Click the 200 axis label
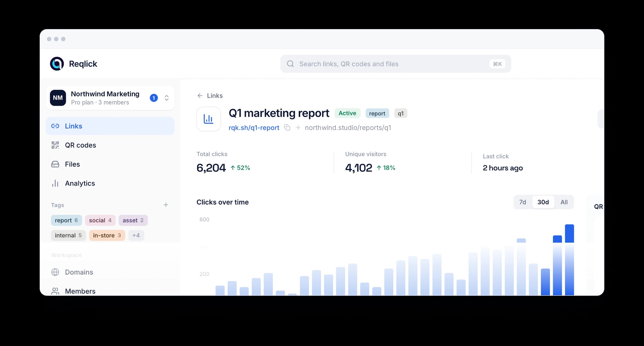Viewport: 644px width, 346px height. (x=204, y=274)
